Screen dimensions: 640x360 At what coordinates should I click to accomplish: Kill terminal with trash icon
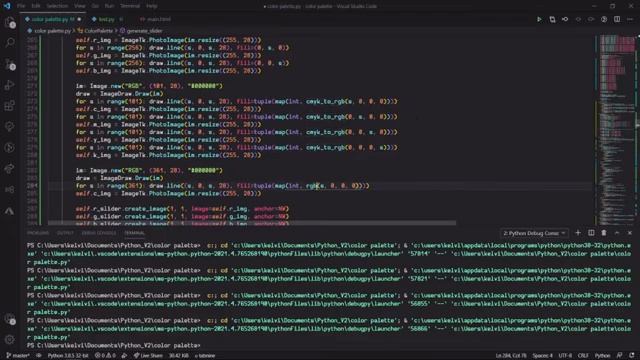(x=604, y=233)
